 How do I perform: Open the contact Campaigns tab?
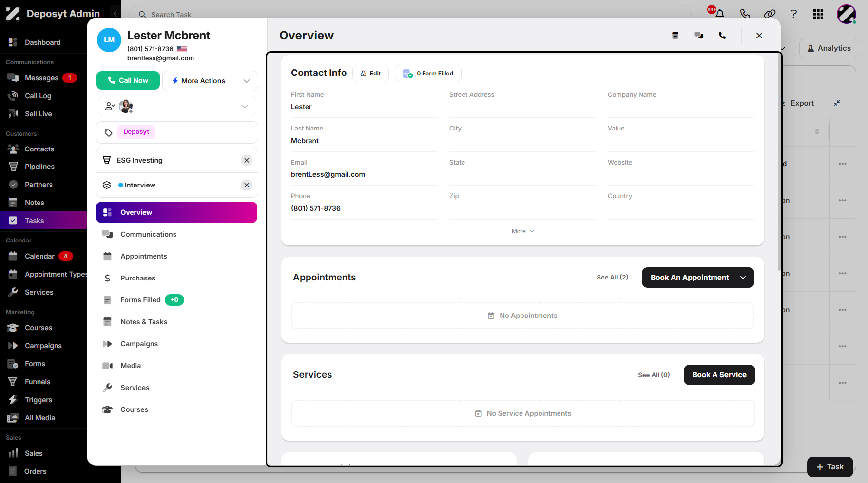[176, 344]
